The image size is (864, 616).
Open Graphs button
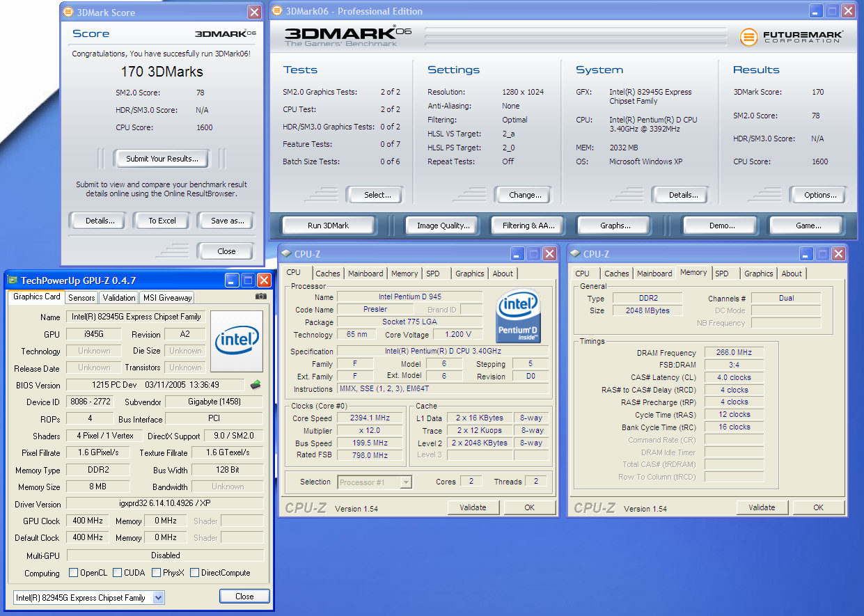click(x=615, y=226)
